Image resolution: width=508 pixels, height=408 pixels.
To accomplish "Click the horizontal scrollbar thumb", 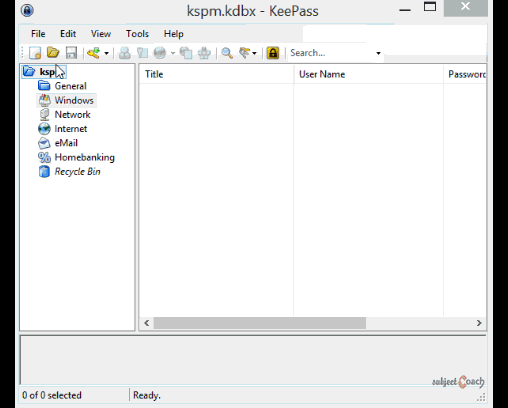I will coord(260,323).
